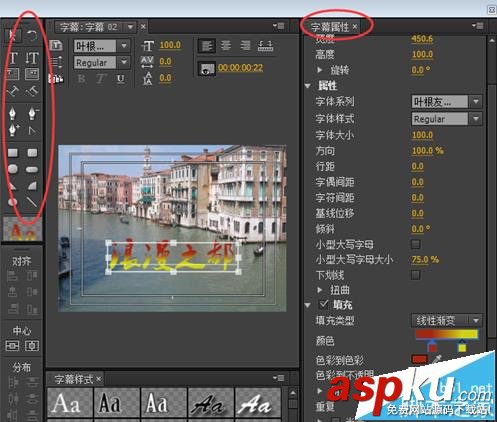
Task: Select the Rounded Rectangle tool
Action: click(x=32, y=169)
